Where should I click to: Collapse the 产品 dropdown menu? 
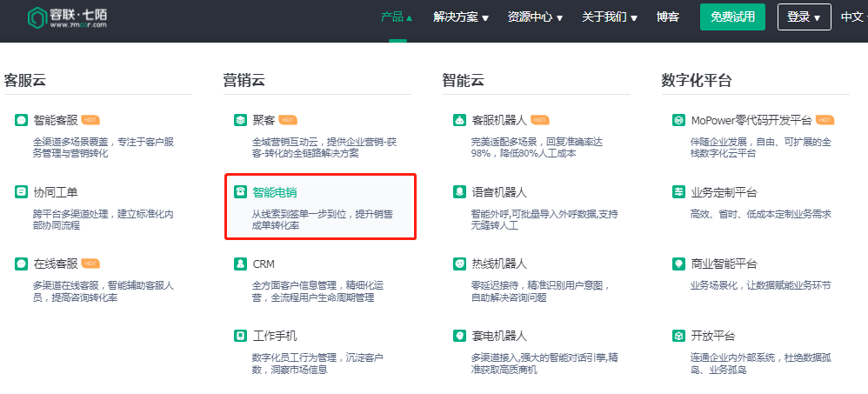point(397,17)
